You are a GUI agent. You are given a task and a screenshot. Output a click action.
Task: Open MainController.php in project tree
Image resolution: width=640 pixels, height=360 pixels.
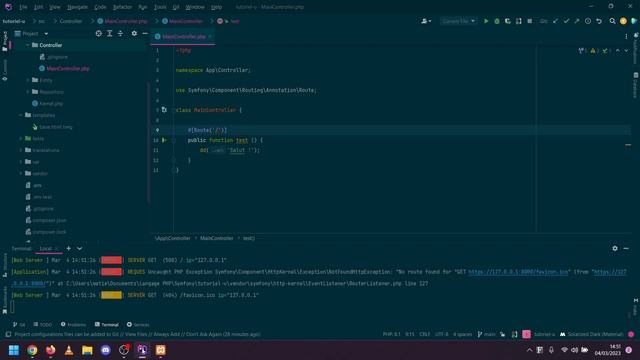pos(68,69)
